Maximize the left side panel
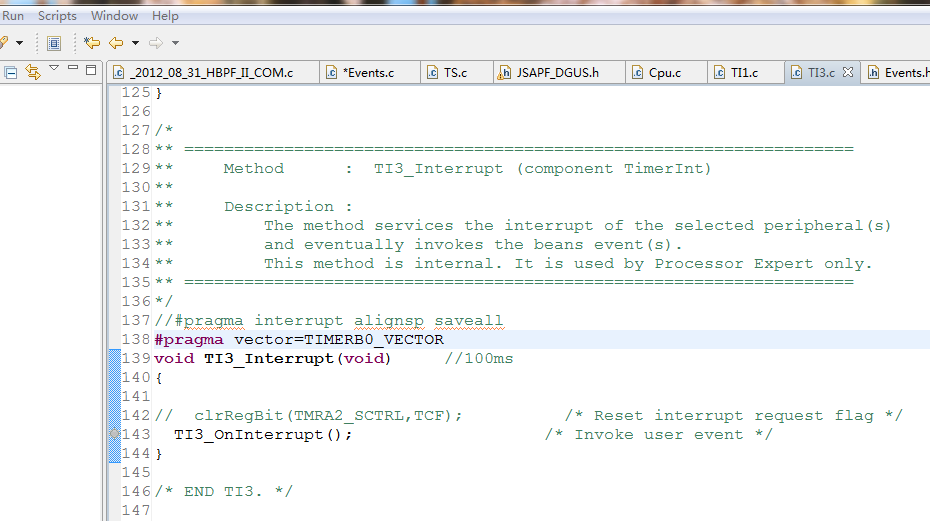This screenshot has height=521, width=930. click(x=91, y=69)
